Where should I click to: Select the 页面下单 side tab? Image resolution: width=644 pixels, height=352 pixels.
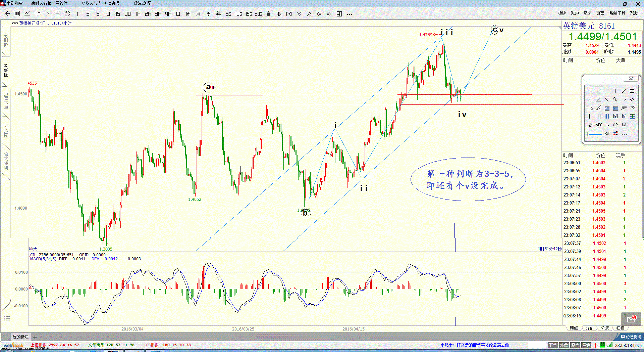[6, 101]
